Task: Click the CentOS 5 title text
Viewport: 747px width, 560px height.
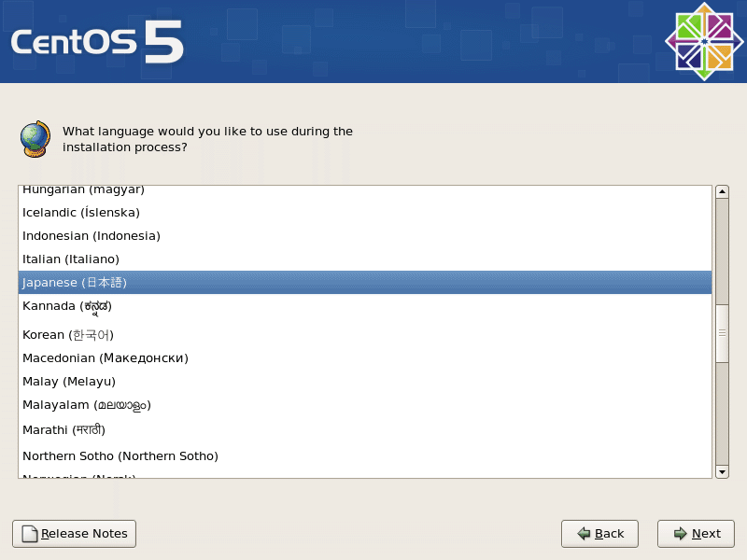Action: (97, 42)
